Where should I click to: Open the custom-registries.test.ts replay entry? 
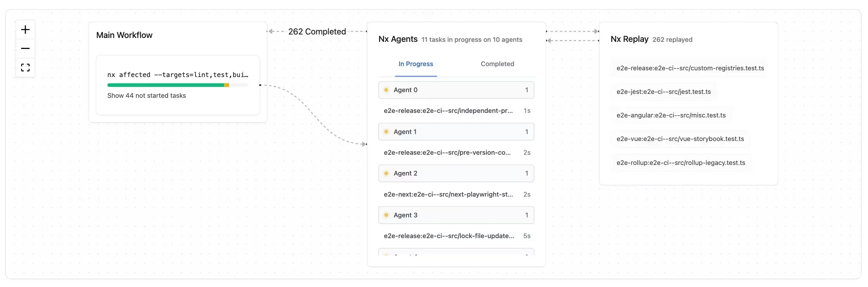point(690,68)
